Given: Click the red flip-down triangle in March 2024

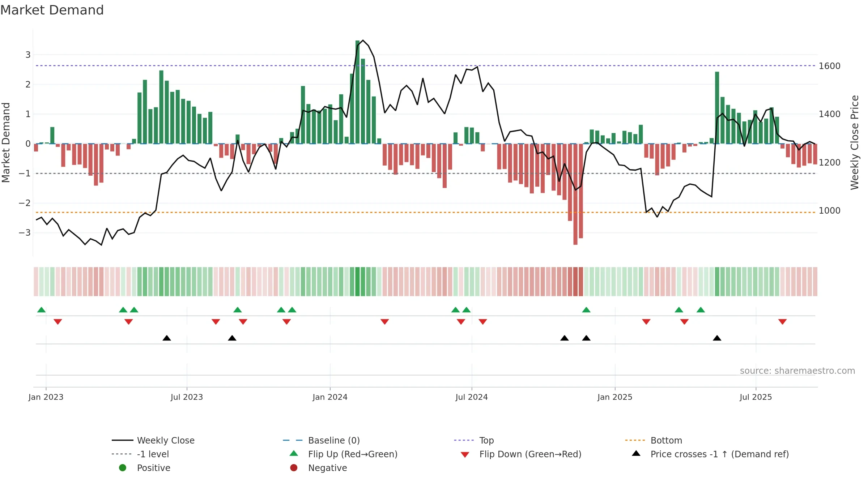Looking at the screenshot, I should pyautogui.click(x=385, y=322).
